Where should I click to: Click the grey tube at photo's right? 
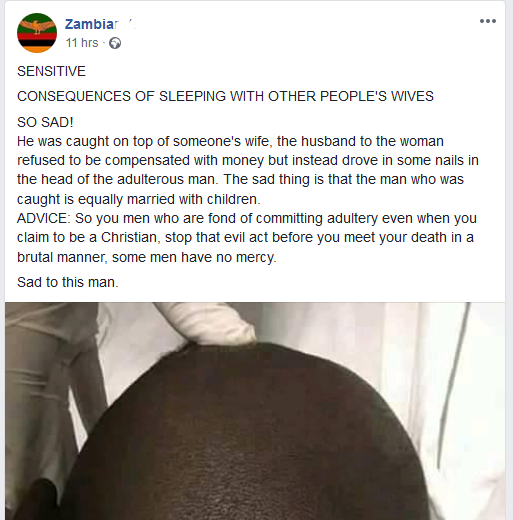pos(453,383)
